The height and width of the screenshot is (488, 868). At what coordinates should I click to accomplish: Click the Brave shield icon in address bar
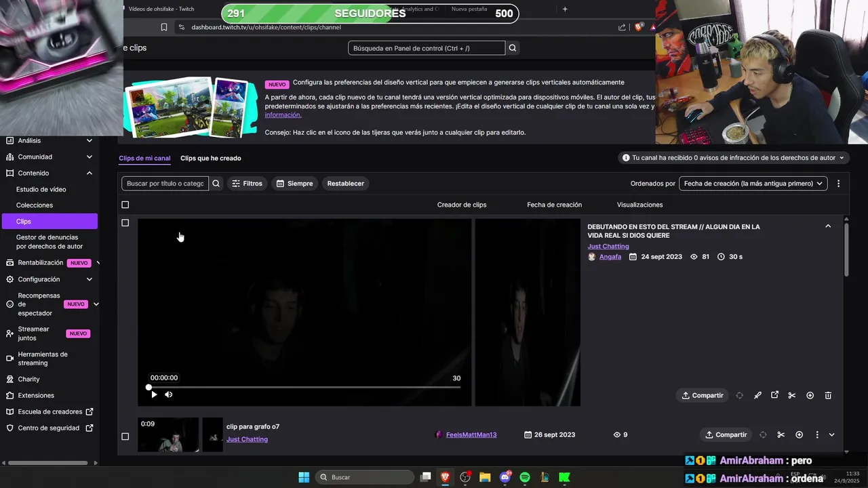tap(638, 27)
